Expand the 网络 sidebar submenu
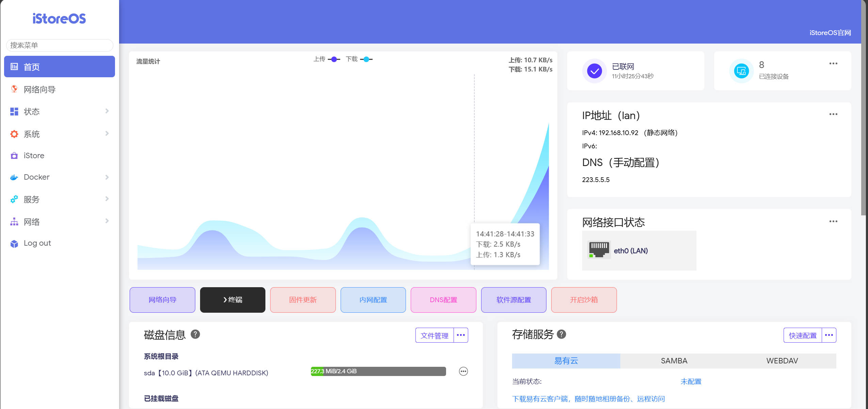This screenshot has width=868, height=409. coord(107,221)
